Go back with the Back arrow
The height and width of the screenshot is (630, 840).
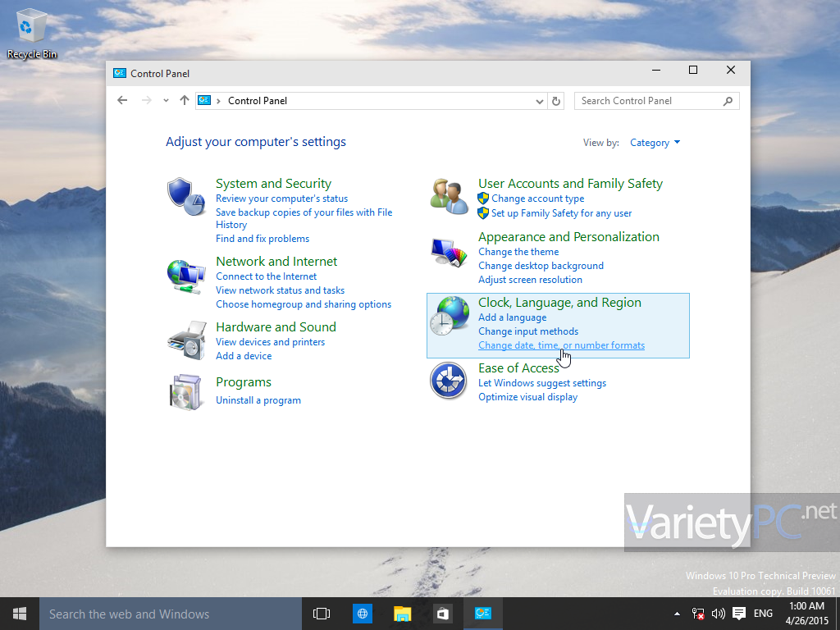122,100
